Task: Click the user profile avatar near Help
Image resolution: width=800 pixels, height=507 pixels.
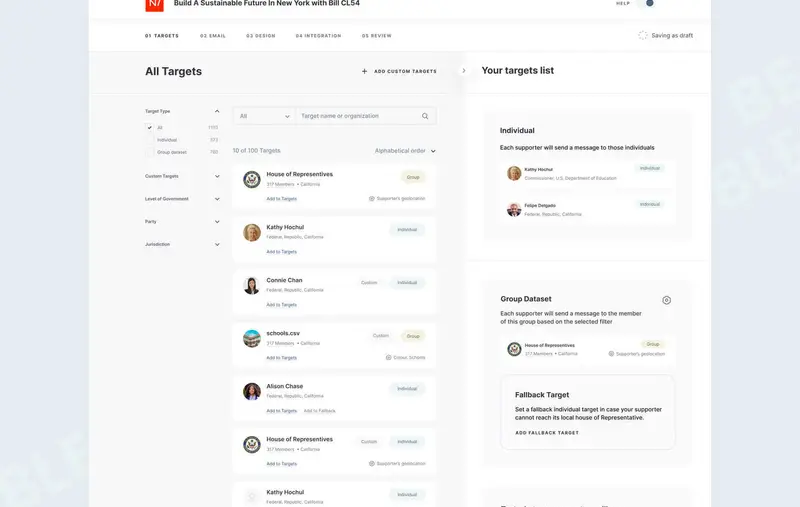Action: [x=649, y=3]
